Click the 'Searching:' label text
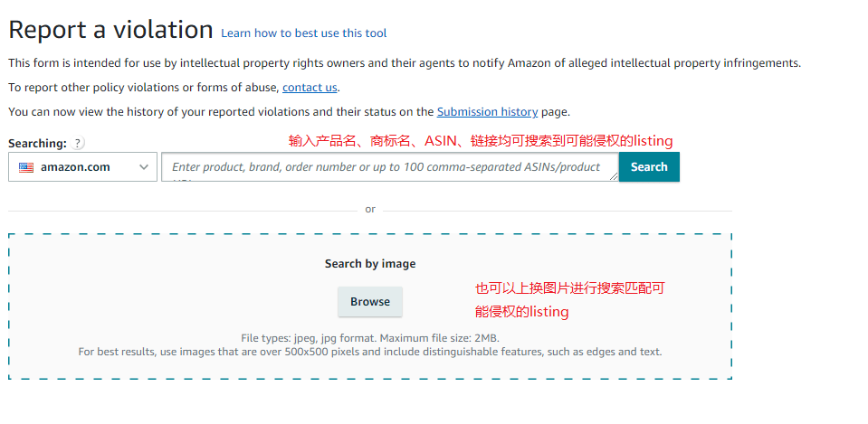868x424 pixels. (x=37, y=144)
